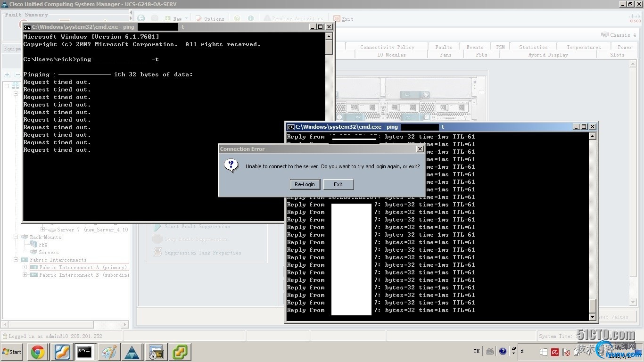
Task: Click the Windows flag tray icon
Action: 544,352
